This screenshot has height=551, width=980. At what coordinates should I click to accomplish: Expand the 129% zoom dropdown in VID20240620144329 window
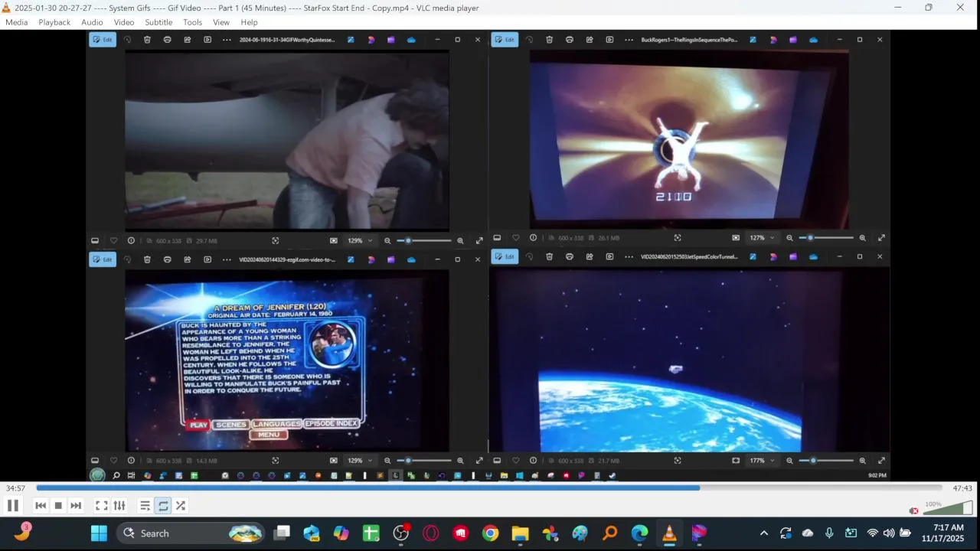click(360, 461)
